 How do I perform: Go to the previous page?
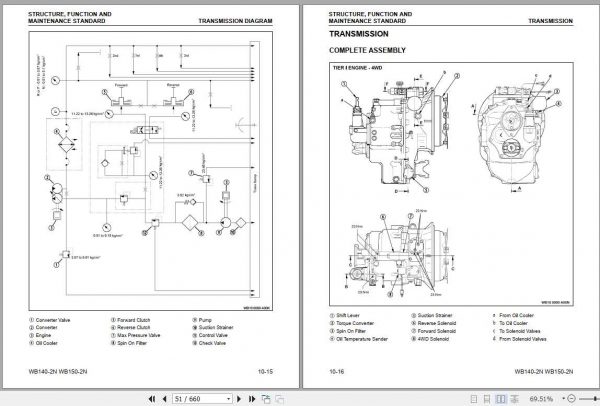tap(165, 399)
